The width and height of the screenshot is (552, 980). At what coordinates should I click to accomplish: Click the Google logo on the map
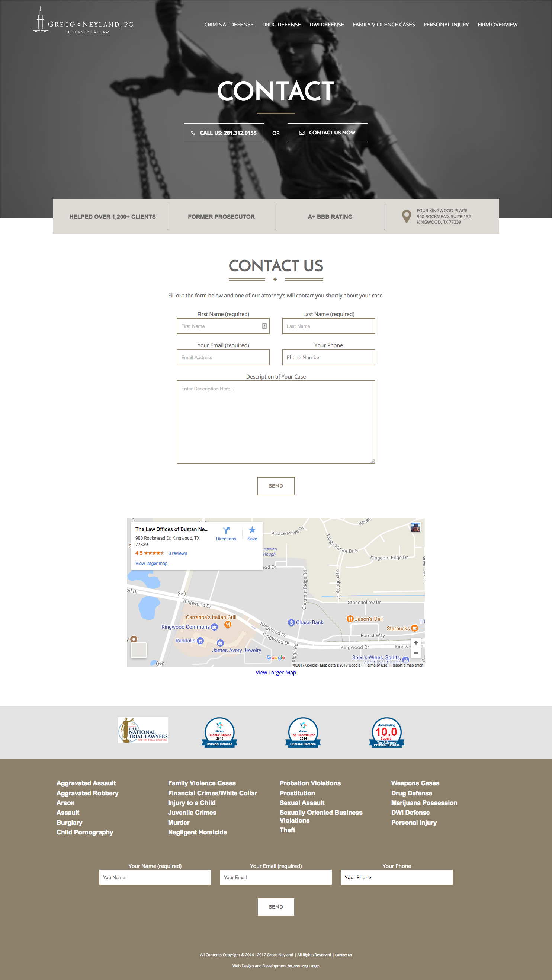(x=276, y=657)
